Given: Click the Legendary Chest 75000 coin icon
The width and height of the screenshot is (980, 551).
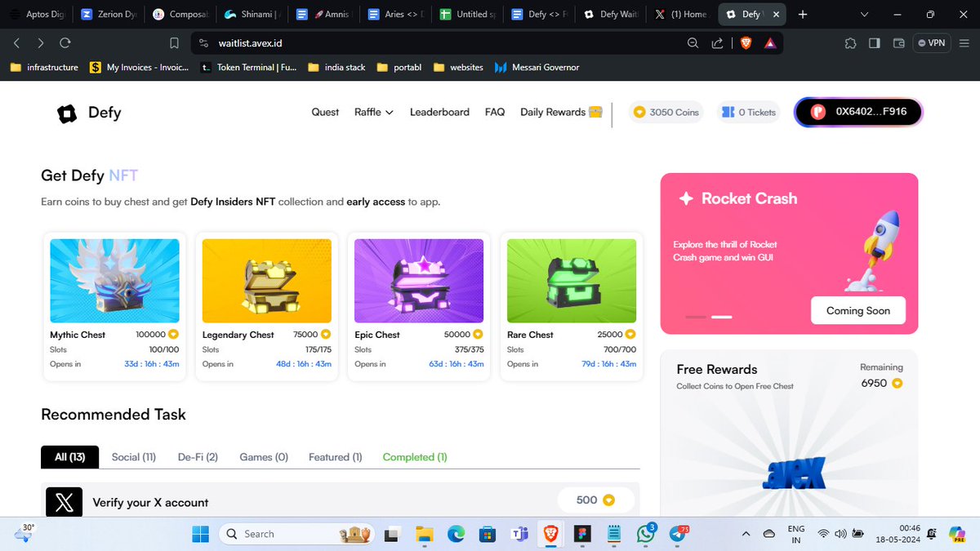Looking at the screenshot, I should 325,335.
